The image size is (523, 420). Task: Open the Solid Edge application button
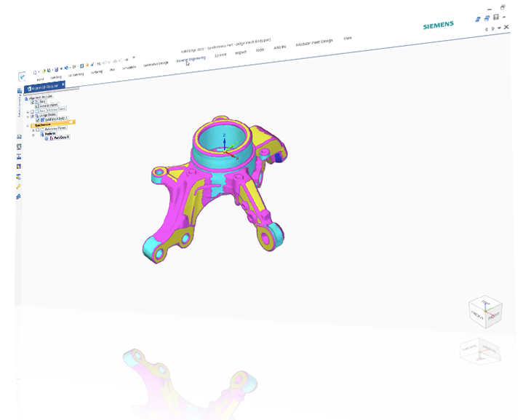(22, 76)
